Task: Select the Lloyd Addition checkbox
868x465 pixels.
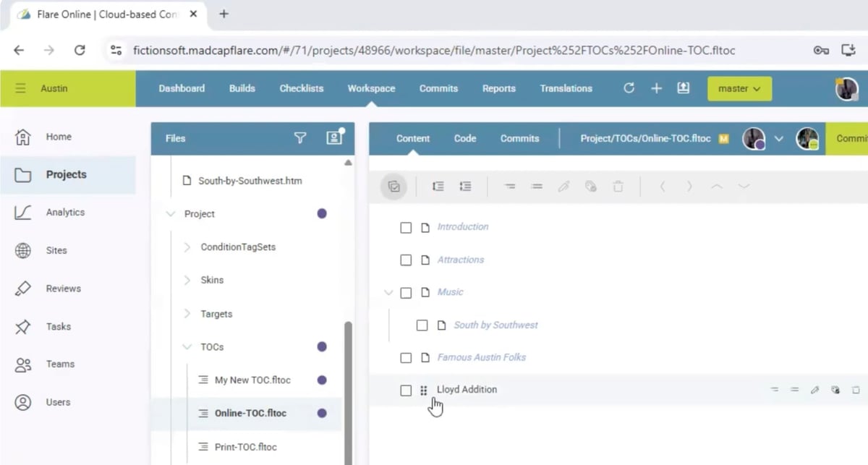Action: click(x=406, y=391)
